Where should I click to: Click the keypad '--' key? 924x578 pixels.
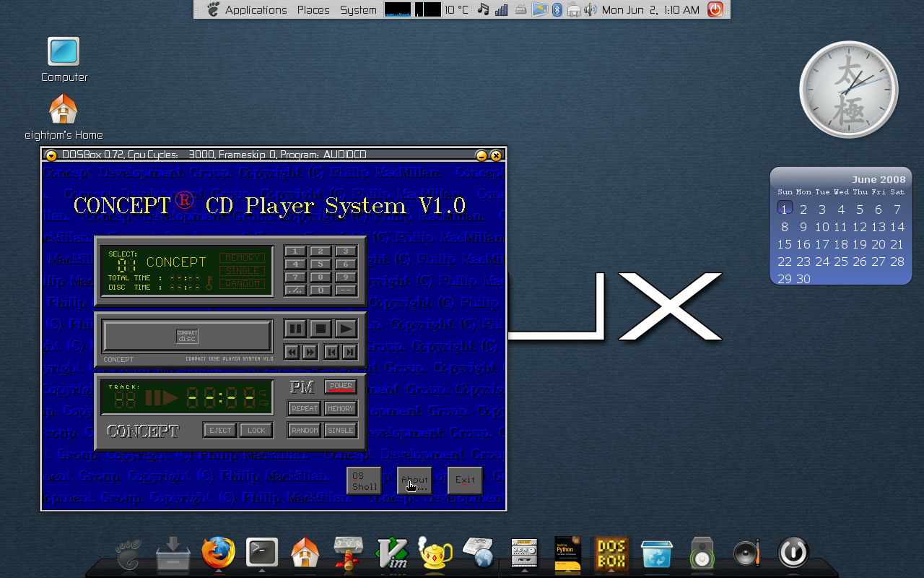346,290
